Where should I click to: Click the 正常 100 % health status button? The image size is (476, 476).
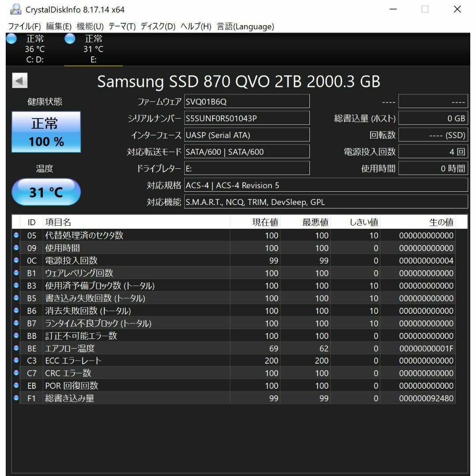(x=46, y=132)
